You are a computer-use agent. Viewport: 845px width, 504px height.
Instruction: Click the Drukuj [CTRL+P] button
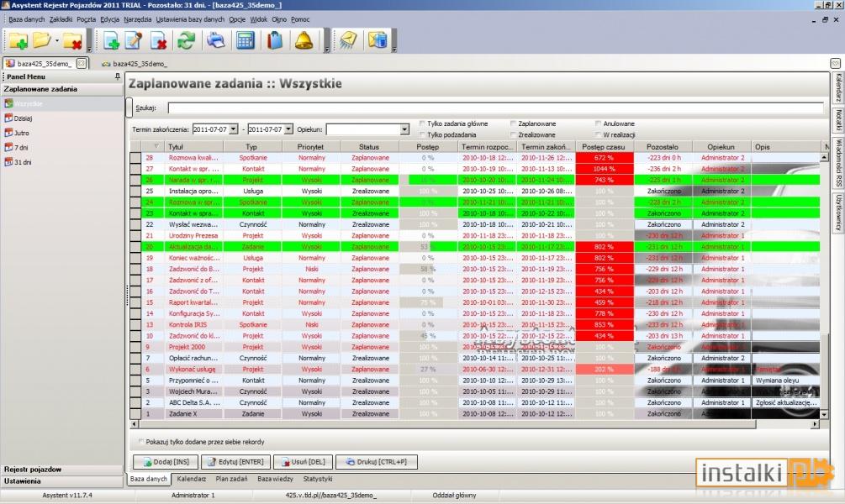376,462
